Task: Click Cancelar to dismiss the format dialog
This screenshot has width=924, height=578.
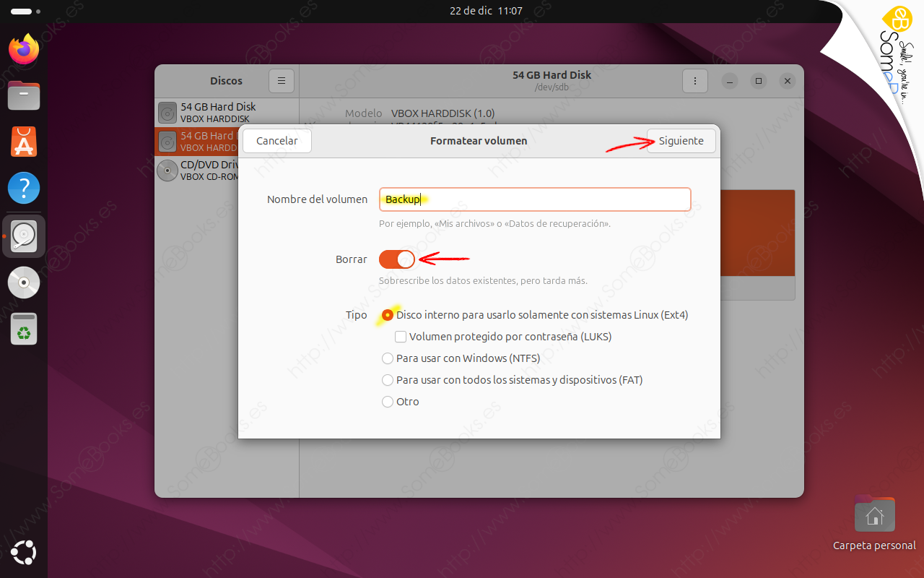Action: click(x=276, y=141)
